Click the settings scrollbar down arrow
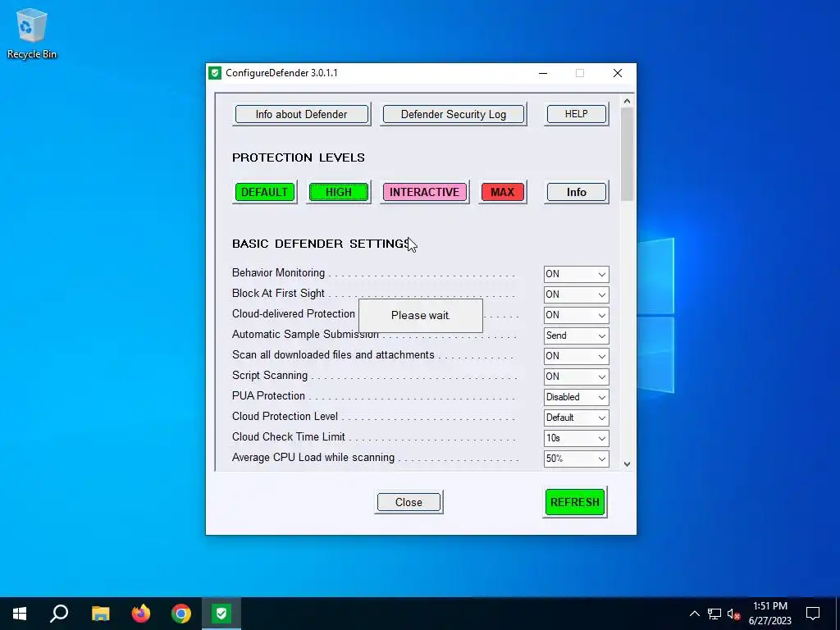The image size is (840, 630). coord(627,464)
